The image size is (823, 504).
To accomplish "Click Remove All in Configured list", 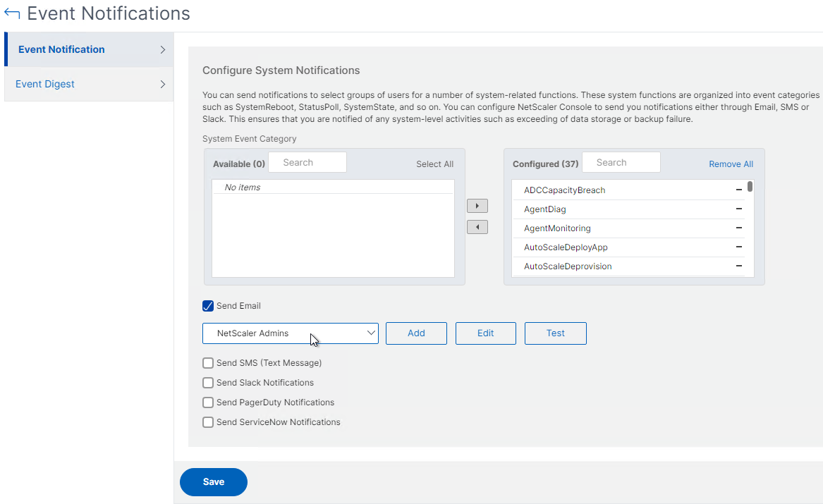I will (x=731, y=164).
